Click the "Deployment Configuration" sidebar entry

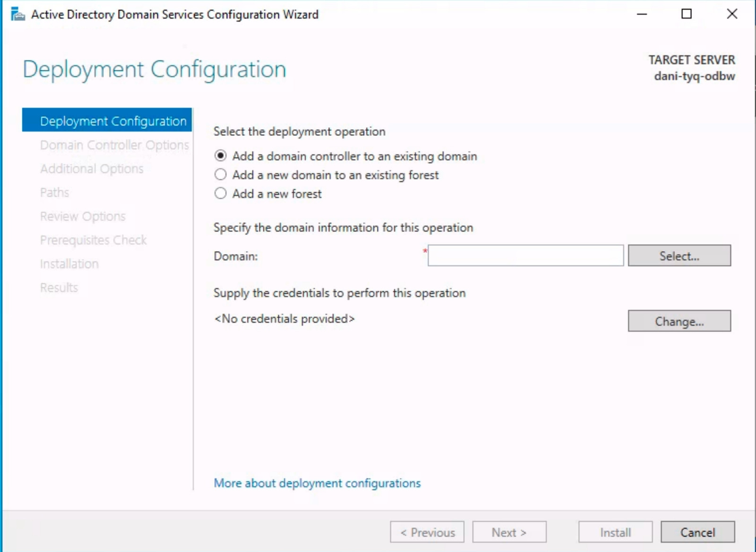(113, 121)
